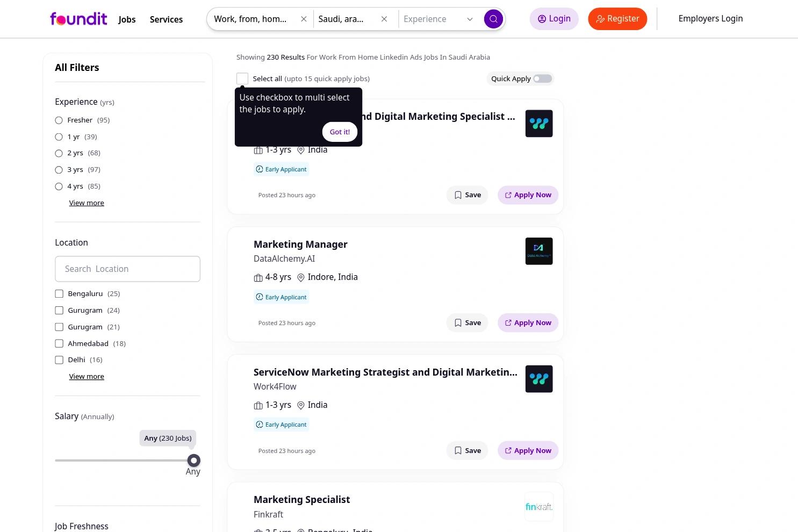The image size is (798, 532).
Task: Check the Gurugram (21) location filter
Action: tap(59, 327)
